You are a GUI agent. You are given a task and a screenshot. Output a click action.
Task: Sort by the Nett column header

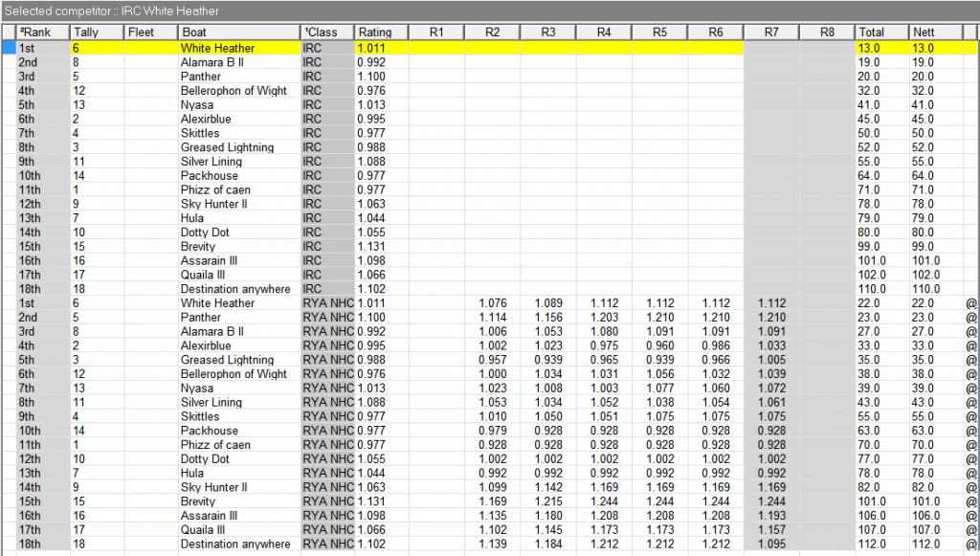tap(935, 33)
